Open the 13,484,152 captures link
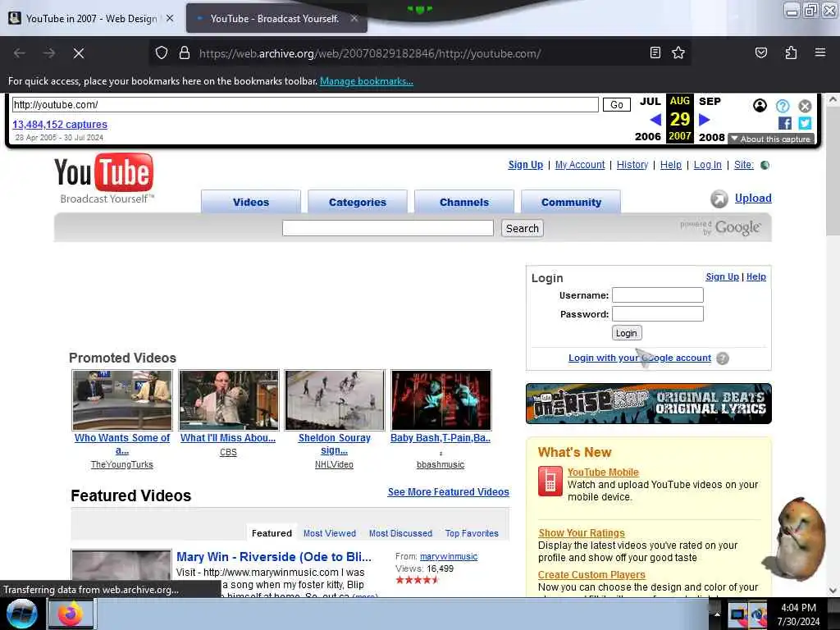This screenshot has width=840, height=630. click(x=60, y=125)
